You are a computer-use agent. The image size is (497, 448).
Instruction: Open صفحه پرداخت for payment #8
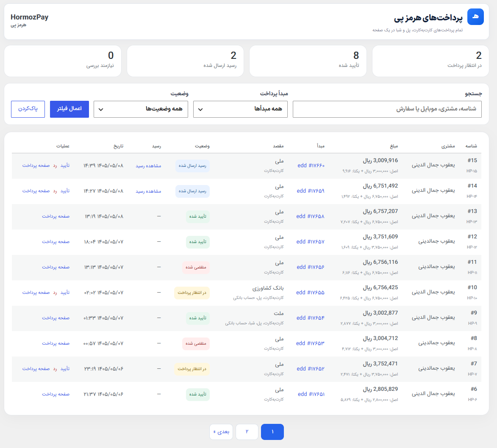[56, 343]
